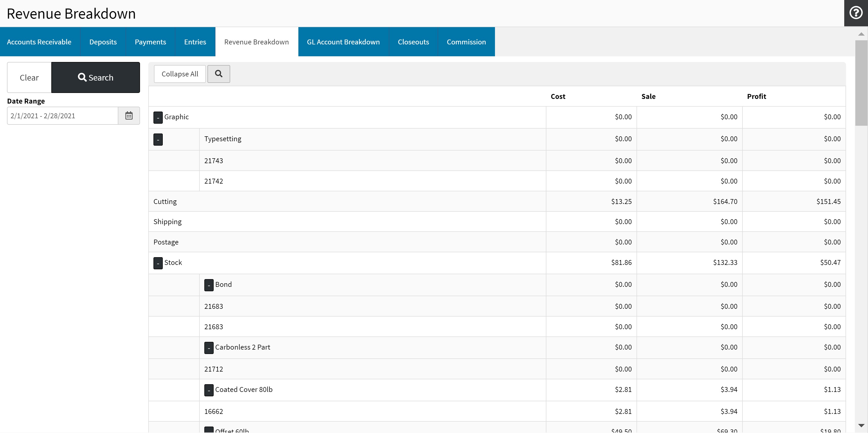Collapse the Stock category row
This screenshot has width=868, height=433.
tap(158, 263)
